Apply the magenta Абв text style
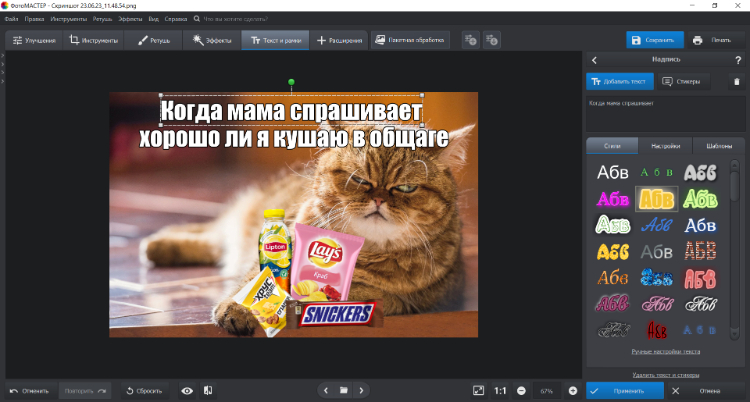 613,199
